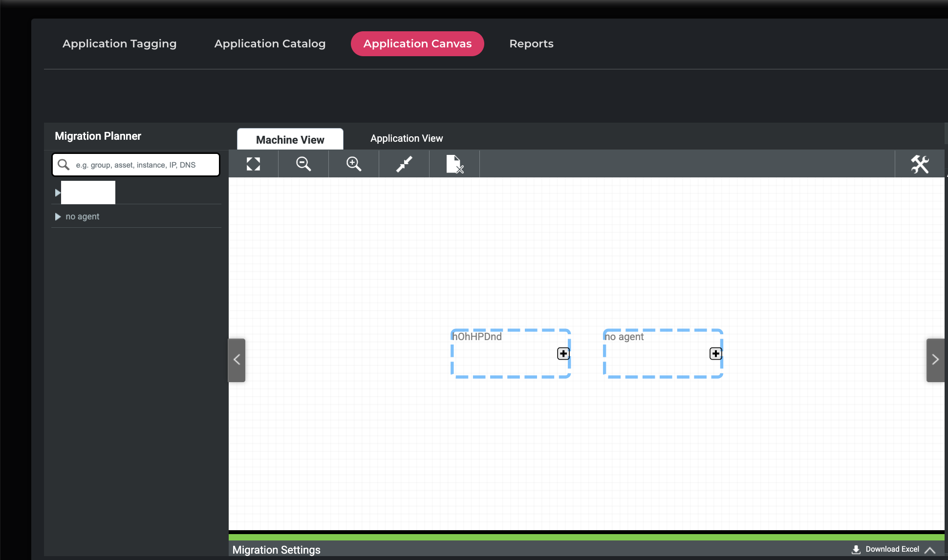The height and width of the screenshot is (560, 948).
Task: Expand the Migration Settings panel chevron
Action: [x=930, y=550]
